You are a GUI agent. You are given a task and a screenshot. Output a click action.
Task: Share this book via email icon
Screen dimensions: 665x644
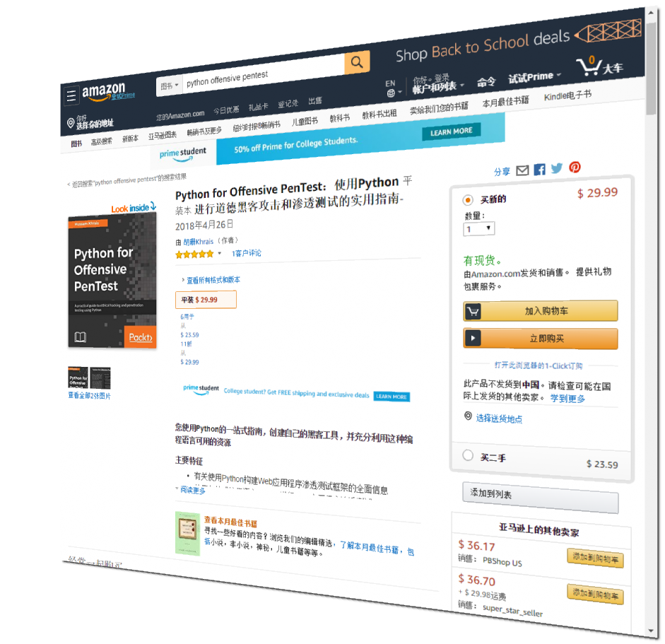pos(522,170)
